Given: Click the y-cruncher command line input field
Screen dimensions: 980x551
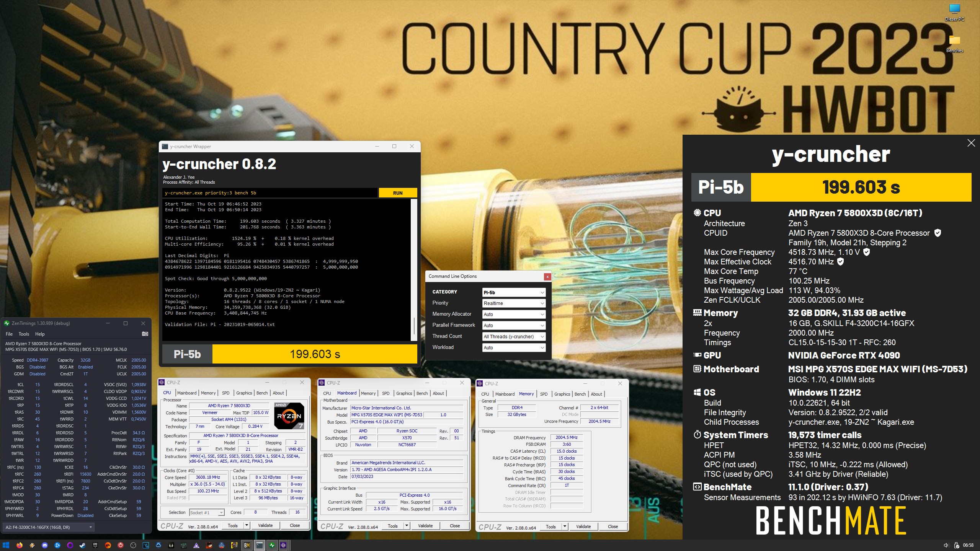Looking at the screenshot, I should tap(270, 193).
